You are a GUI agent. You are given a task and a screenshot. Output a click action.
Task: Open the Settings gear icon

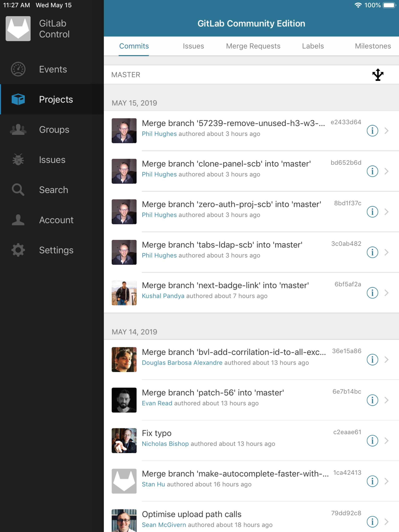point(18,250)
